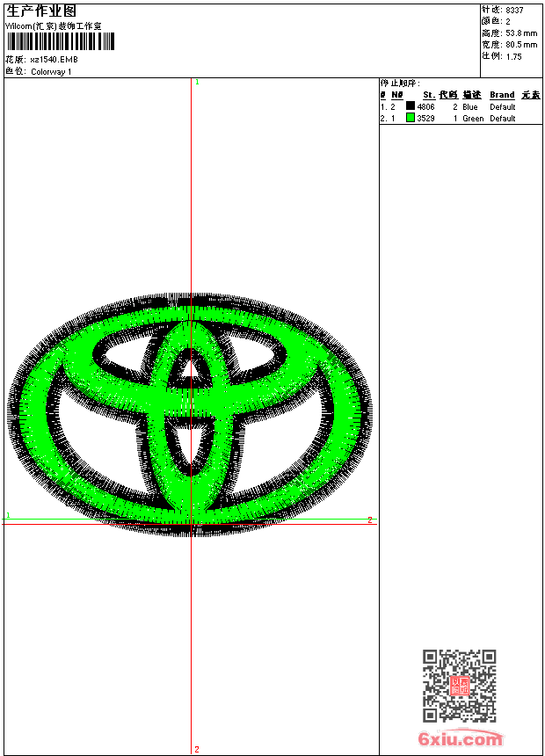Viewport: 545px width, 756px height.
Task: Click the N# column header
Action: (397, 95)
